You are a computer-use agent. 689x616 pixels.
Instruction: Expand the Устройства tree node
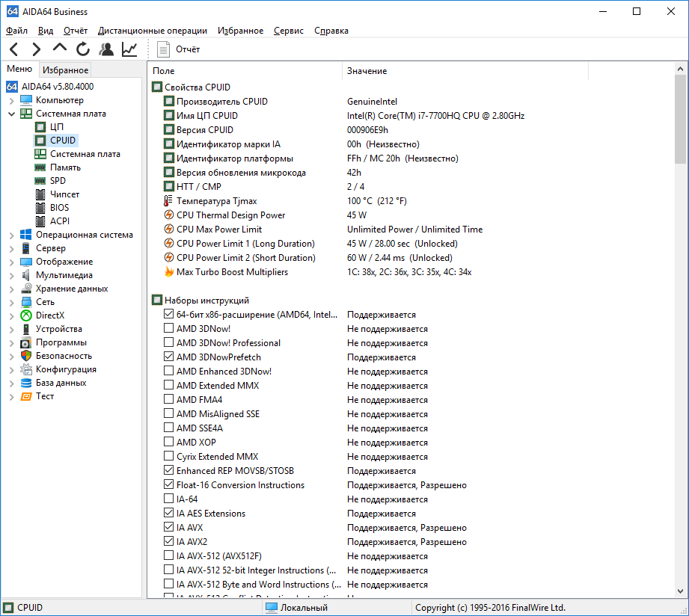pos(12,329)
